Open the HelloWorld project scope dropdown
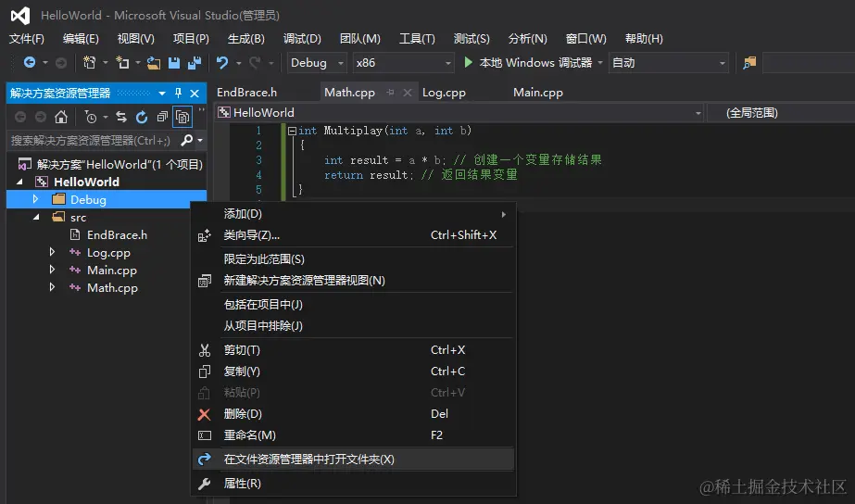 [459, 113]
